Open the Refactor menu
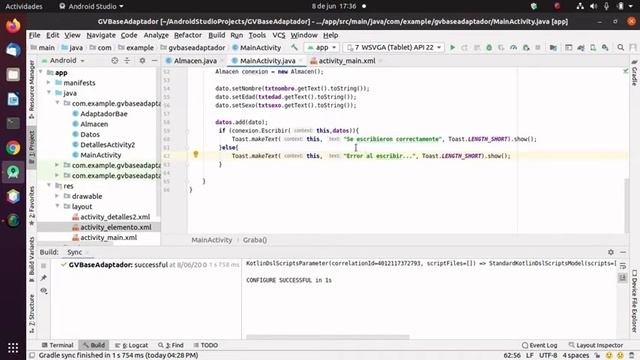Image resolution: width=640 pixels, height=360 pixels. coord(188,35)
